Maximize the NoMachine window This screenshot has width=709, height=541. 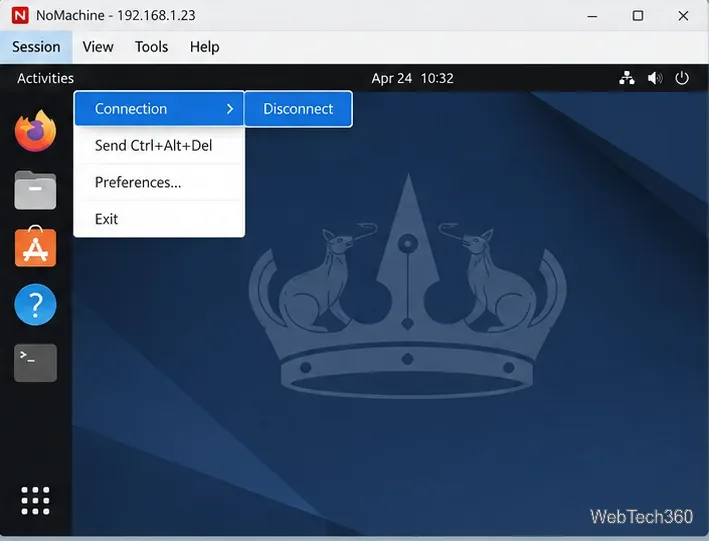(x=638, y=16)
